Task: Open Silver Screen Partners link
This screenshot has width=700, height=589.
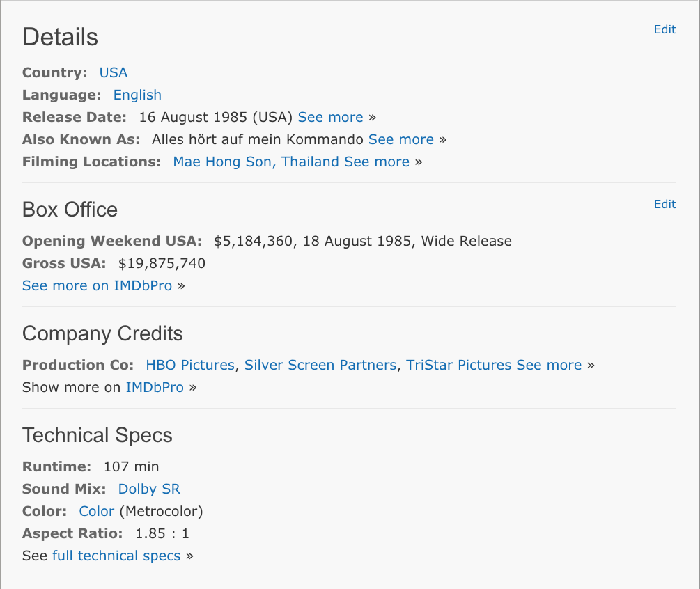Action: [320, 365]
